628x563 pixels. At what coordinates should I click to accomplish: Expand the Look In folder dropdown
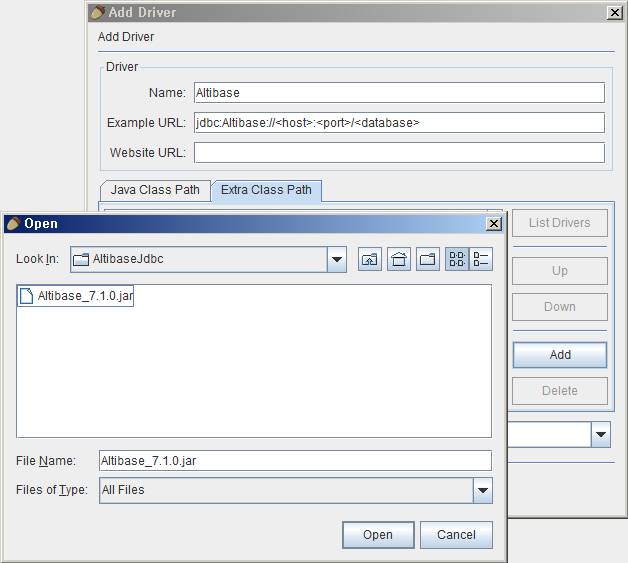[336, 260]
